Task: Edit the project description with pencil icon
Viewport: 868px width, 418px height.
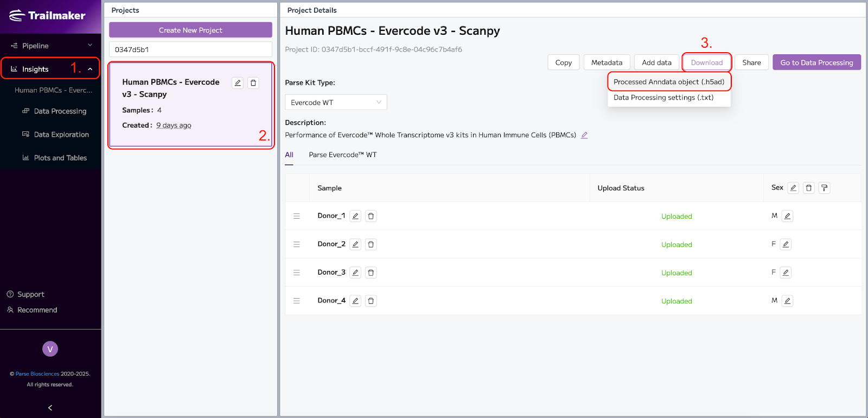Action: [584, 135]
